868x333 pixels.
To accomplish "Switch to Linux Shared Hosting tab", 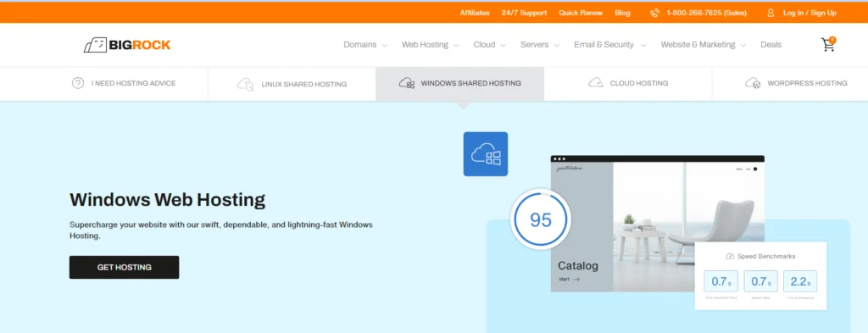I will tap(292, 84).
